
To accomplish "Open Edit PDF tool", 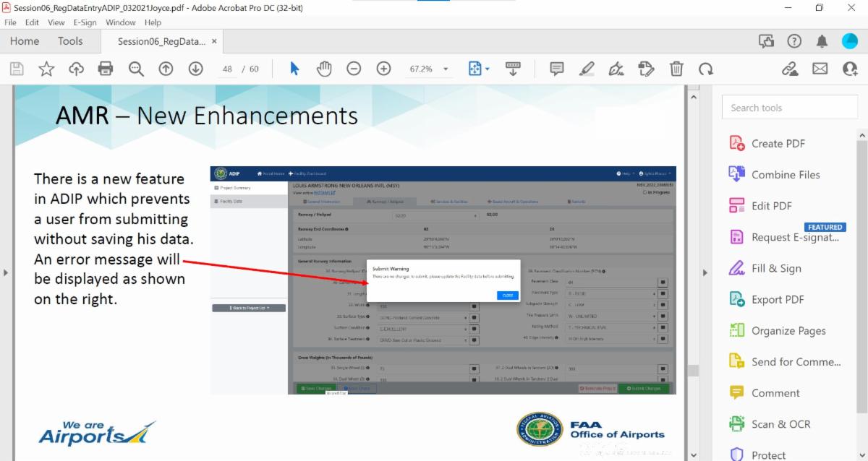I will pyautogui.click(x=761, y=205).
